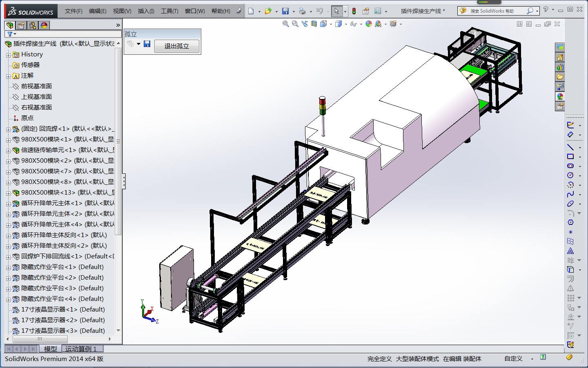Click the Options checklist icon
588x368 pixels.
378,11
